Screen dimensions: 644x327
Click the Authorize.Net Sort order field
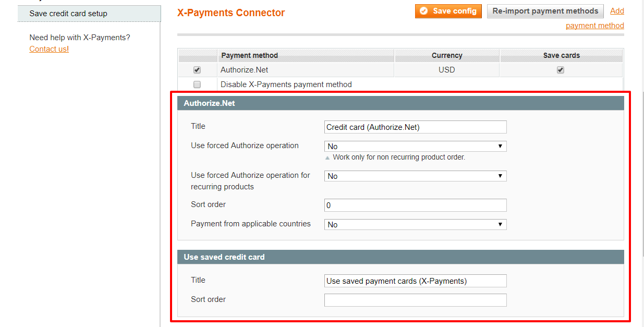point(416,205)
